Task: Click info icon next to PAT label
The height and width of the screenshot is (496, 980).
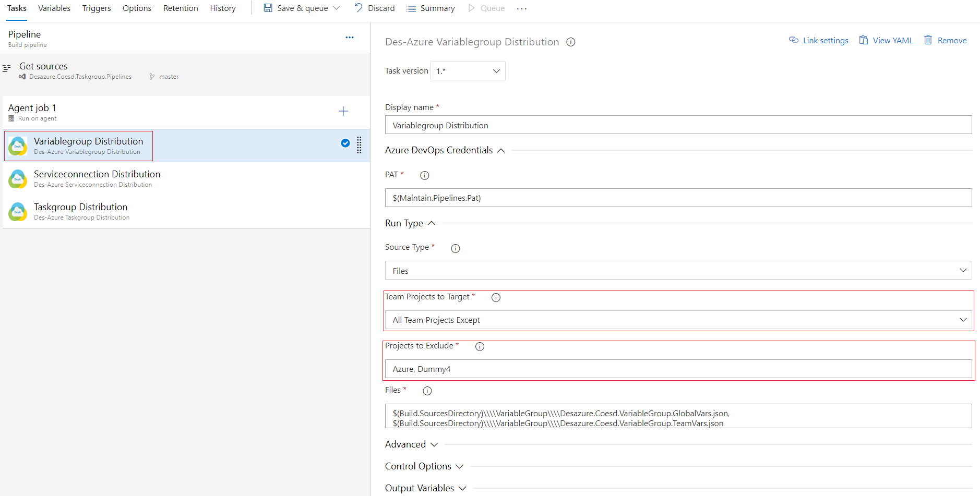Action: (424, 175)
